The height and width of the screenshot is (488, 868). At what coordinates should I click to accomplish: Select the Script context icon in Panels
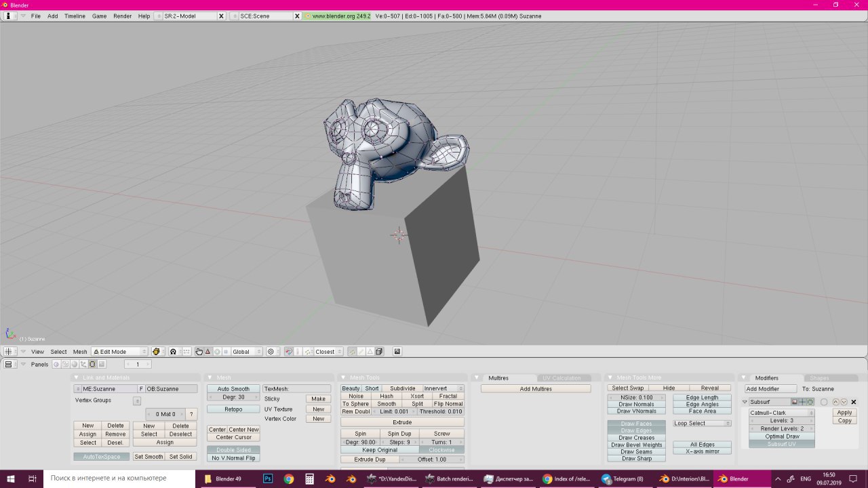point(65,364)
